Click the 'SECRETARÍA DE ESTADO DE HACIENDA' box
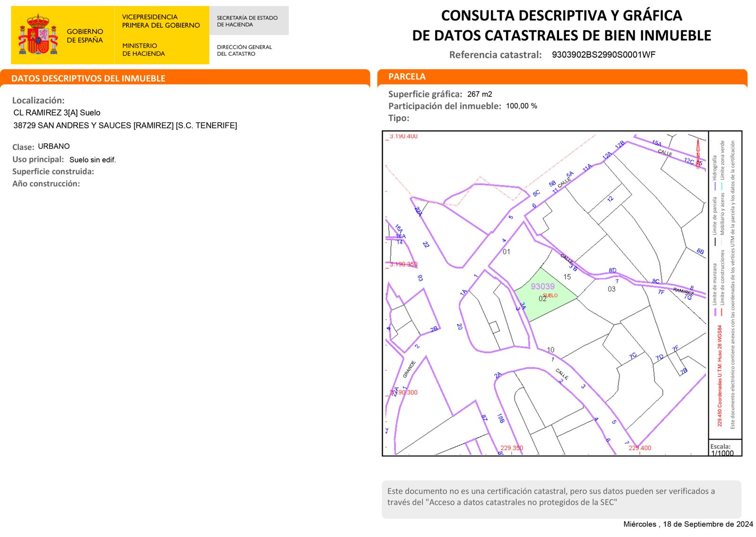This screenshot has width=756, height=537. 249,21
